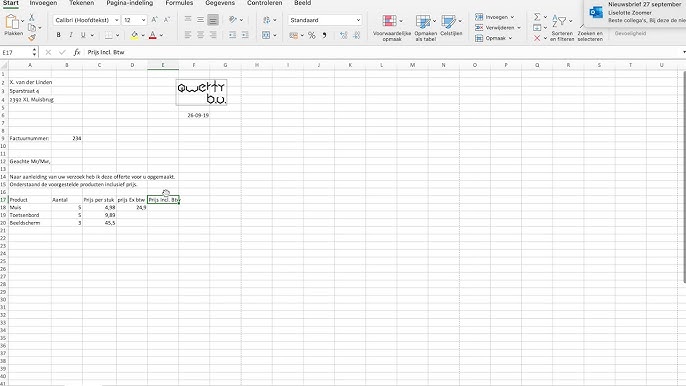This screenshot has height=386, width=686.
Task: Click the Celstijlen button
Action: 451,25
